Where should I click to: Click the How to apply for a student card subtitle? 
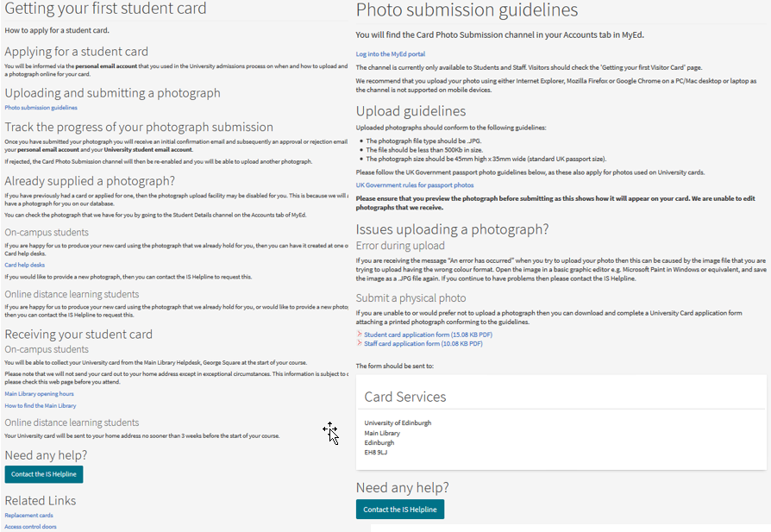(57, 30)
